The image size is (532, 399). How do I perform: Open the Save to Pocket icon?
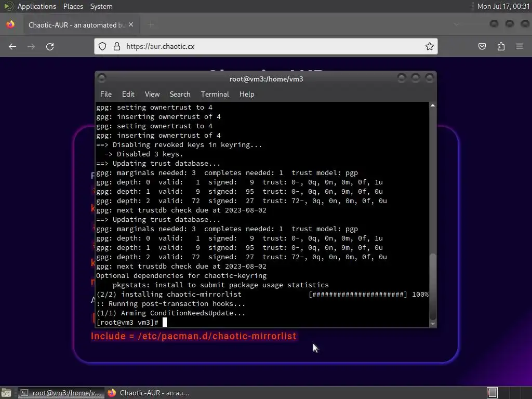[x=482, y=46]
